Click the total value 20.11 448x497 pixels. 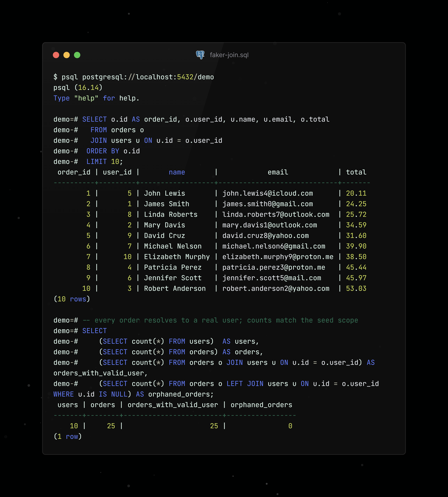(x=356, y=193)
